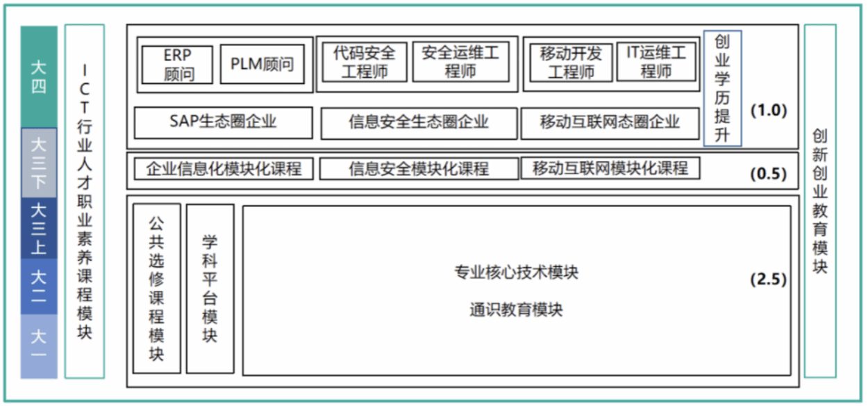The image size is (868, 406).
Task: Click the 大三下 semester block
Action: 39,163
